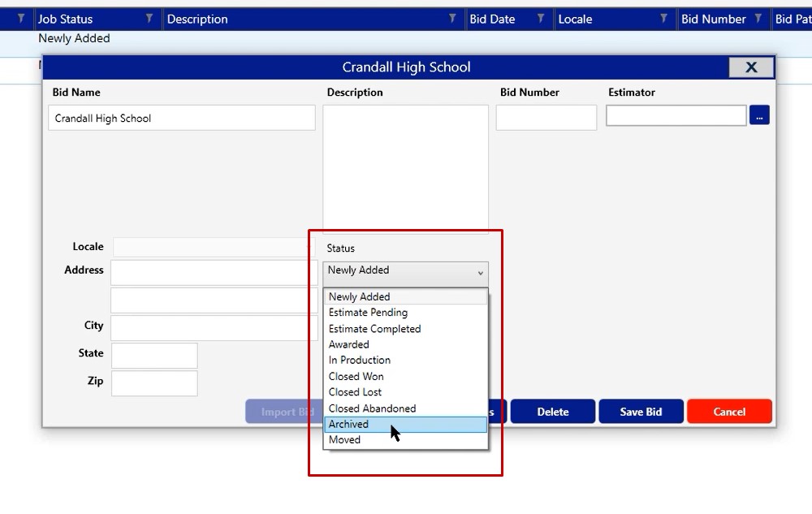
Task: Select Archived from the Status list
Action: click(x=348, y=424)
